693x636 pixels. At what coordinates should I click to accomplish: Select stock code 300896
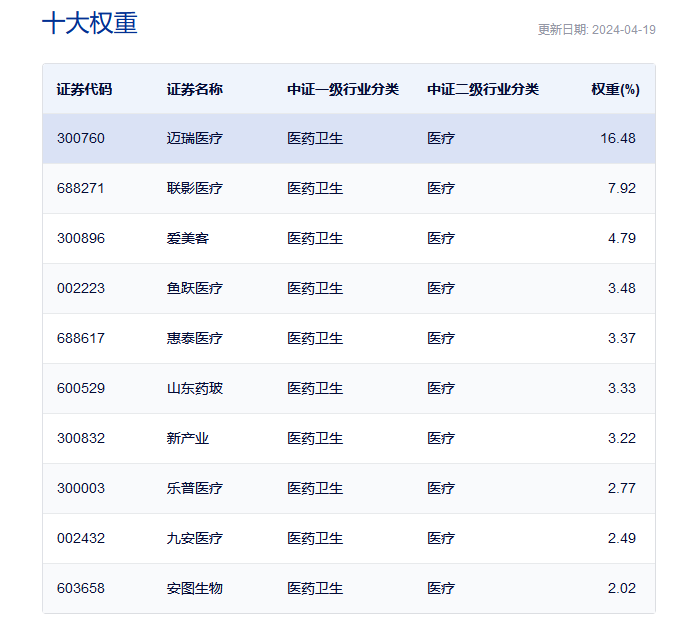81,238
